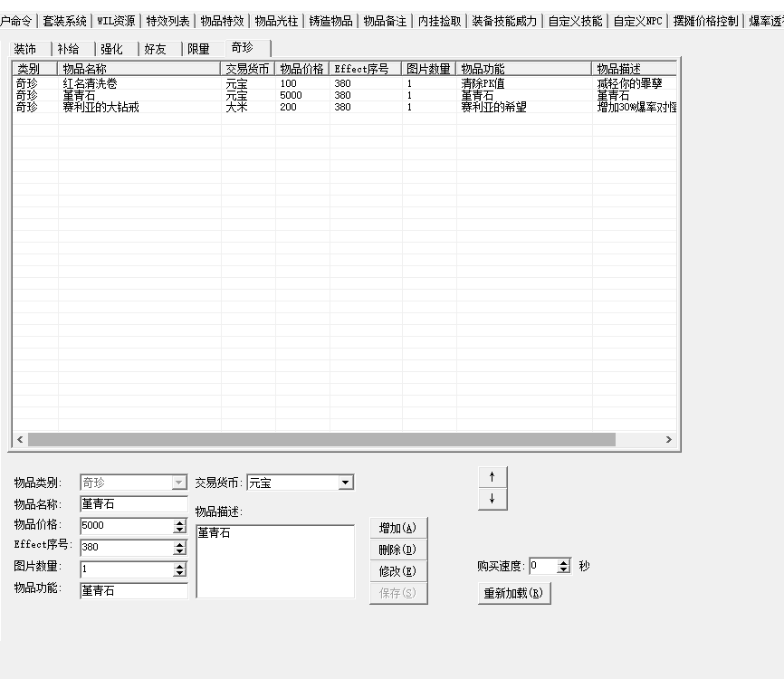Screen dimensions: 784x679
Task: Increase 购买速度 spinner value
Action: [x=564, y=562]
